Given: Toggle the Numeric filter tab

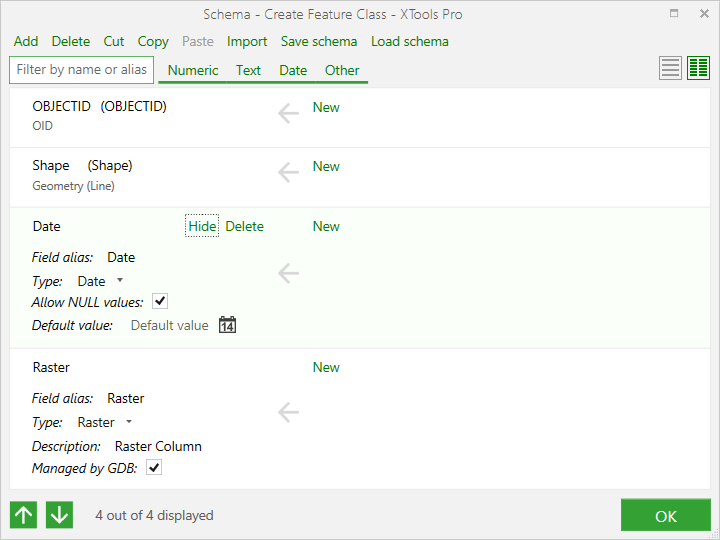Looking at the screenshot, I should (x=193, y=70).
